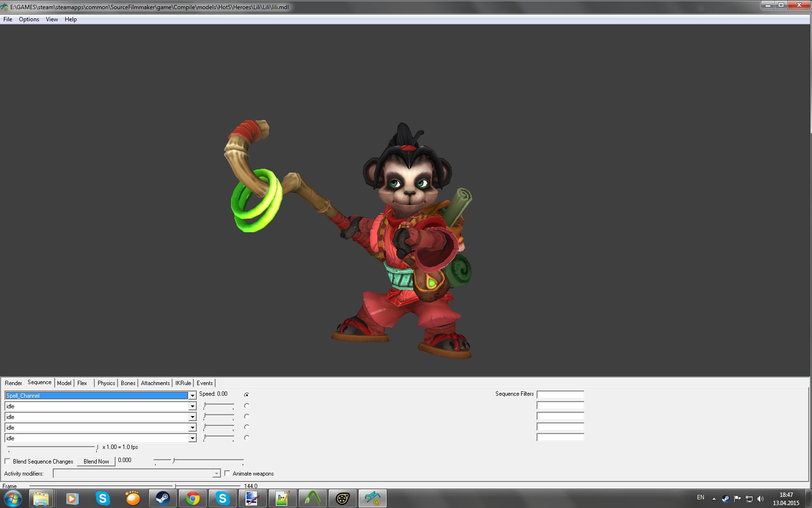Expand the Activity modifiers dropdown
The height and width of the screenshot is (508, 812).
click(217, 474)
